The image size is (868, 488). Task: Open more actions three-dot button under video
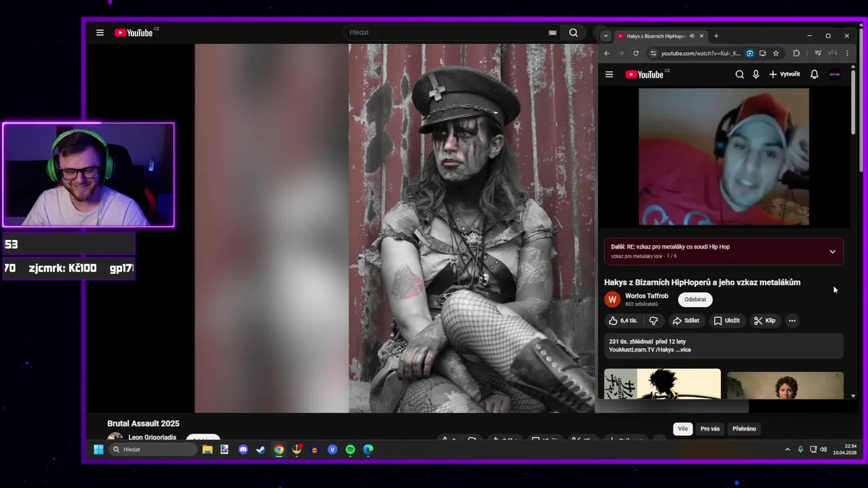tap(791, 321)
